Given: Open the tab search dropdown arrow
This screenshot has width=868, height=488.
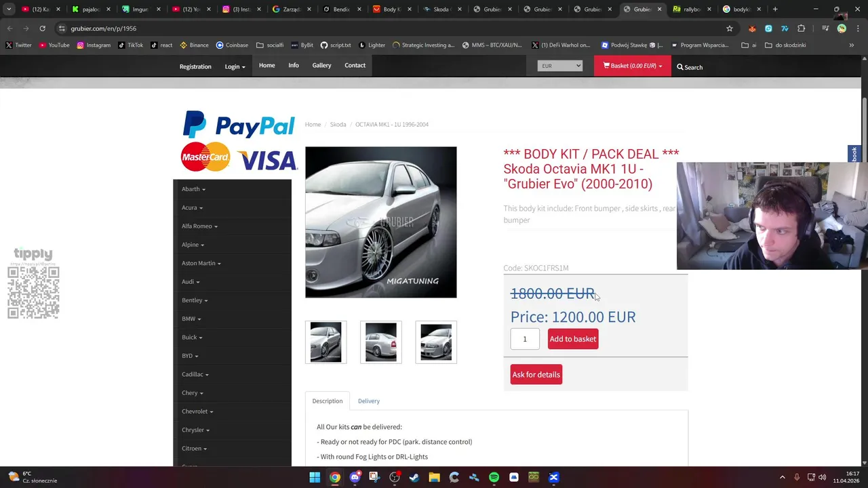Looking at the screenshot, I should 9,9.
